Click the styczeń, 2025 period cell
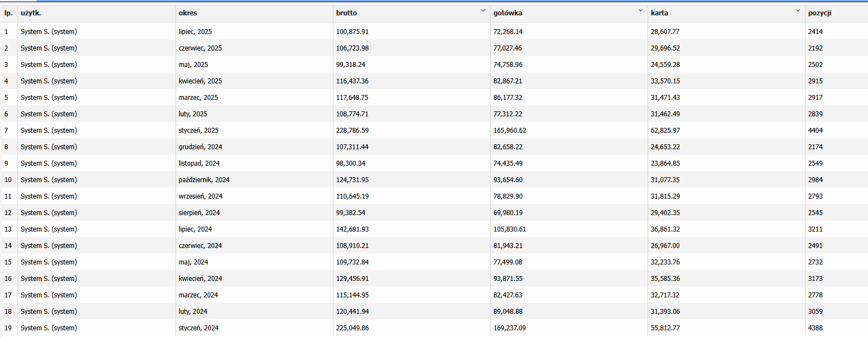 tap(198, 131)
